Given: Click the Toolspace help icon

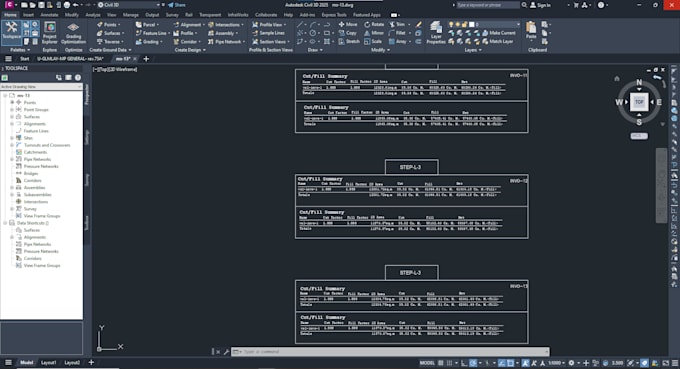Looking at the screenshot, I should click(78, 78).
